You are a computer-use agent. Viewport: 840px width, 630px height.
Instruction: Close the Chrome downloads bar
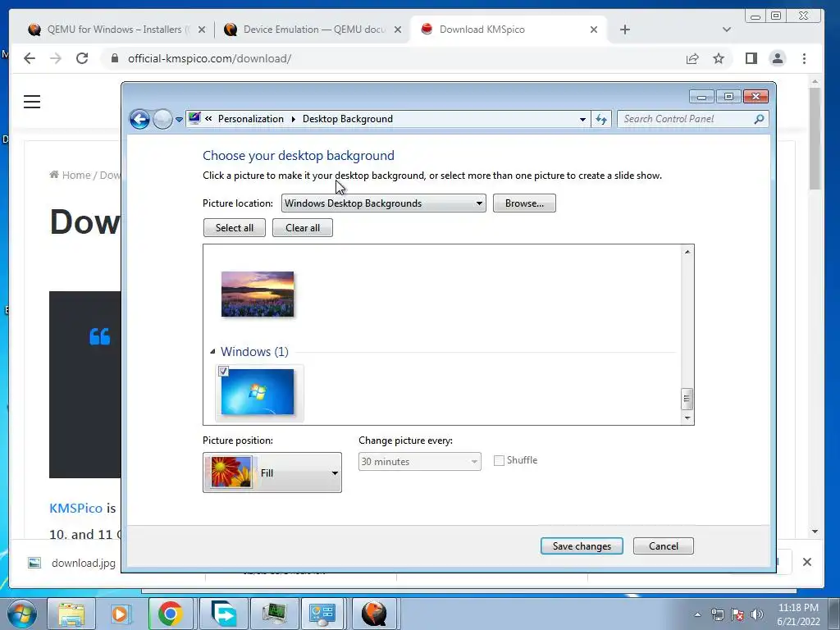click(807, 562)
